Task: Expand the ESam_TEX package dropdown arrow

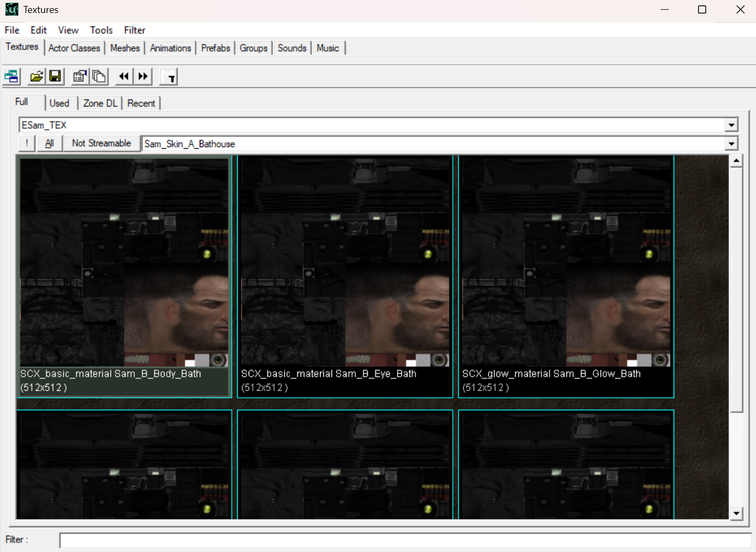Action: point(732,125)
